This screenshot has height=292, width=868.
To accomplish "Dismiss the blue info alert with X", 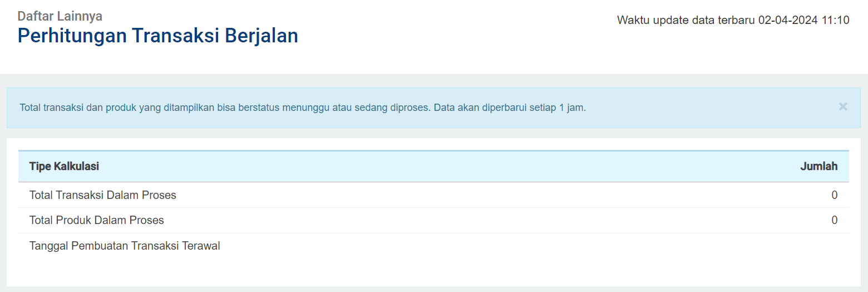I will [x=843, y=106].
